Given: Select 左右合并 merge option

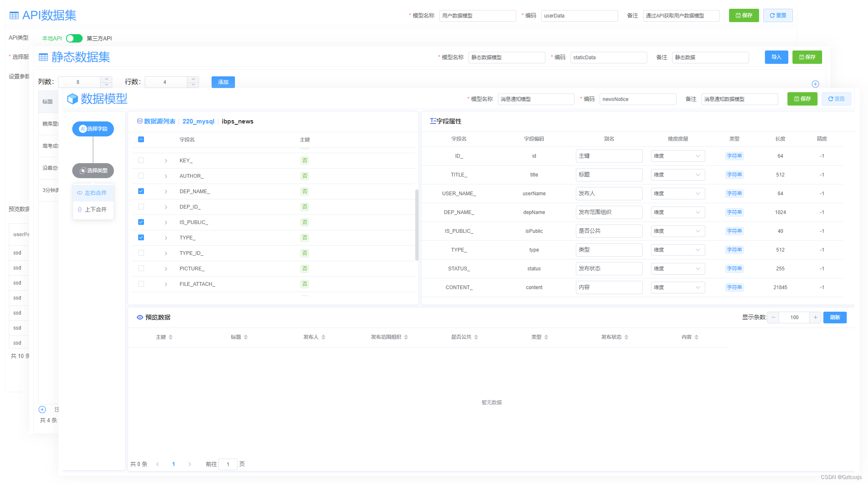Looking at the screenshot, I should (96, 193).
